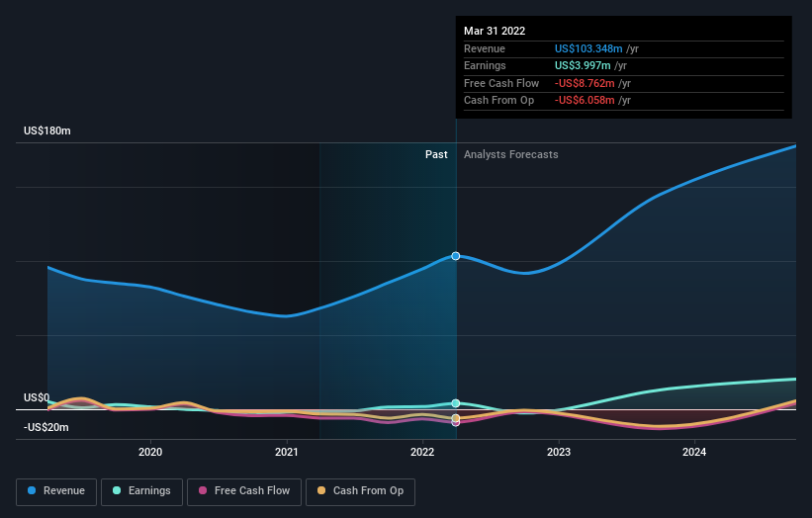Click the 2020 x-axis label
This screenshot has width=812, height=518.
150,452
